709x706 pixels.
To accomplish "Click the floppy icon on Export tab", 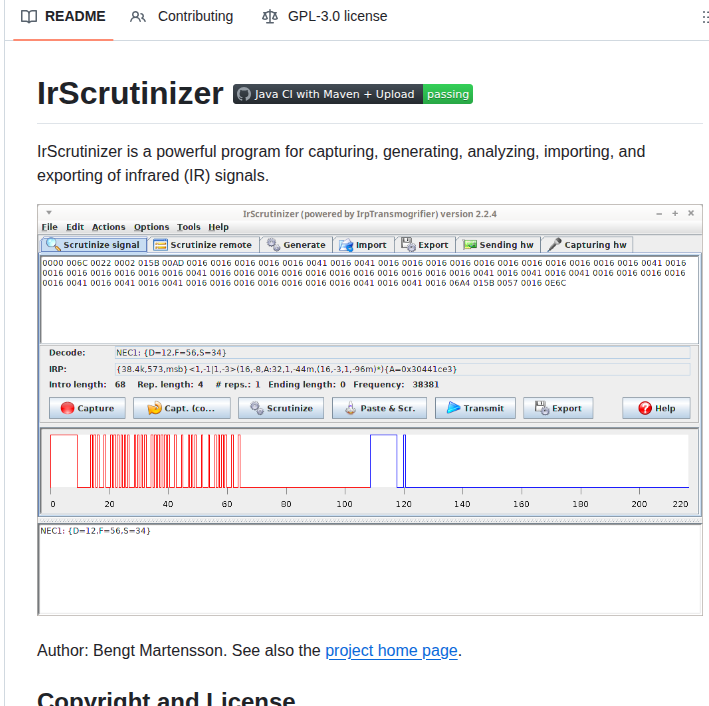I will coord(408,244).
